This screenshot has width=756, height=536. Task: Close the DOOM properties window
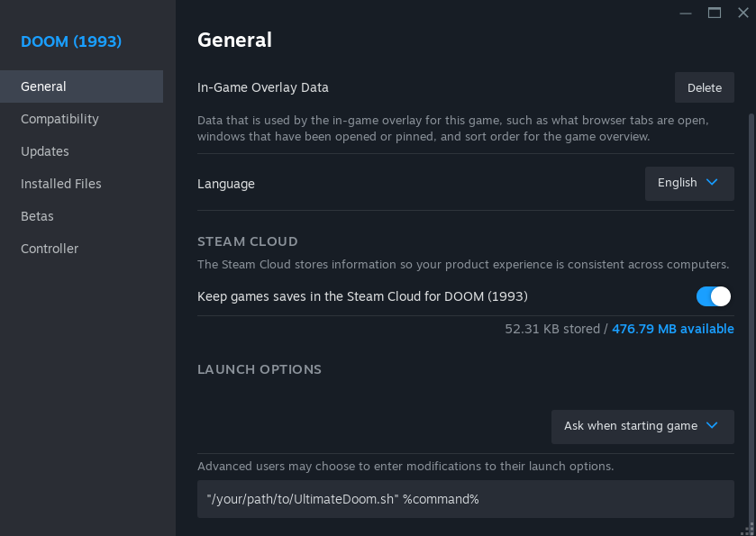click(x=742, y=13)
